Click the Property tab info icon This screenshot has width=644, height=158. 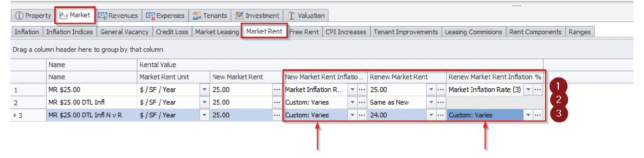point(19,15)
